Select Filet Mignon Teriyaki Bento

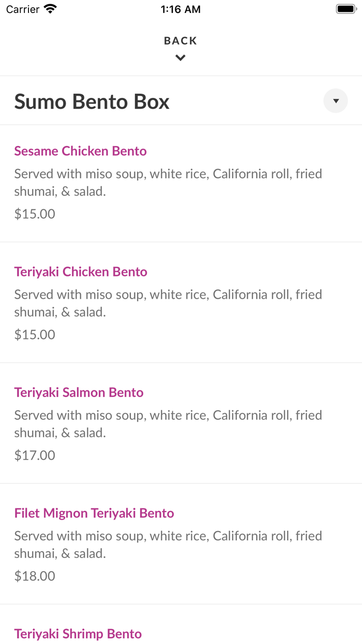[94, 513]
